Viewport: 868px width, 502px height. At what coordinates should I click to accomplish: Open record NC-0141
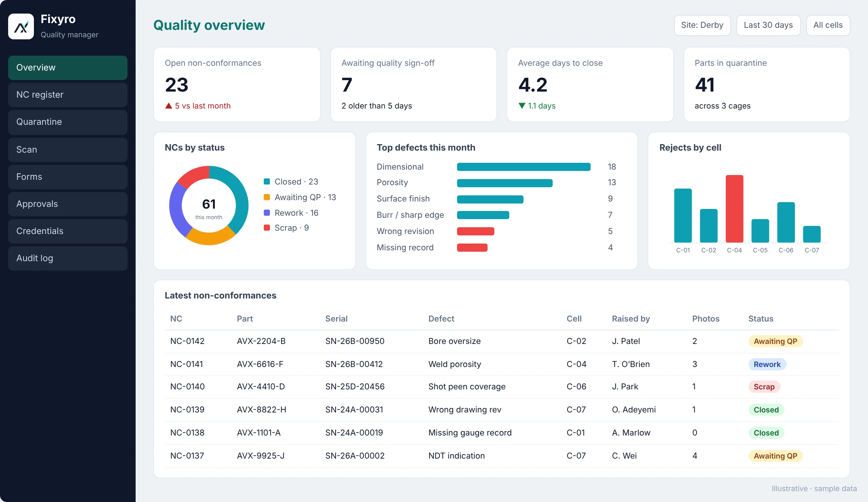pos(186,364)
